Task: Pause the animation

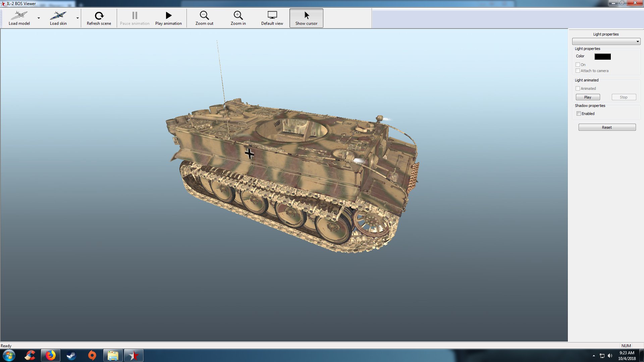Action: click(135, 18)
